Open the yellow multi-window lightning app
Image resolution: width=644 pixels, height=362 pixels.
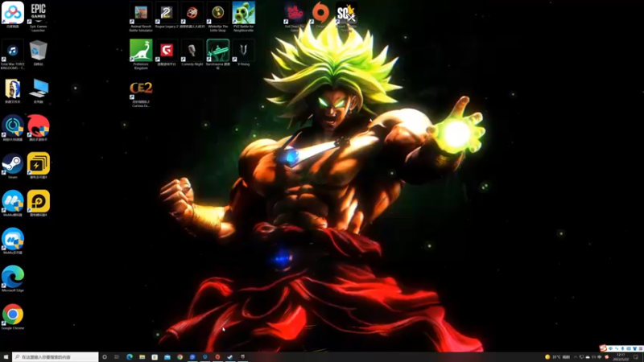38,166
